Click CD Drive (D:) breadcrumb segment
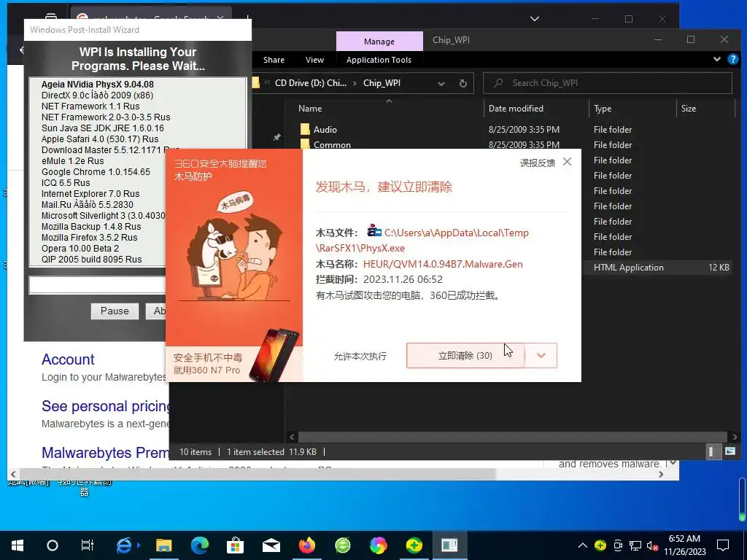The width and height of the screenshot is (747, 560). pos(311,83)
